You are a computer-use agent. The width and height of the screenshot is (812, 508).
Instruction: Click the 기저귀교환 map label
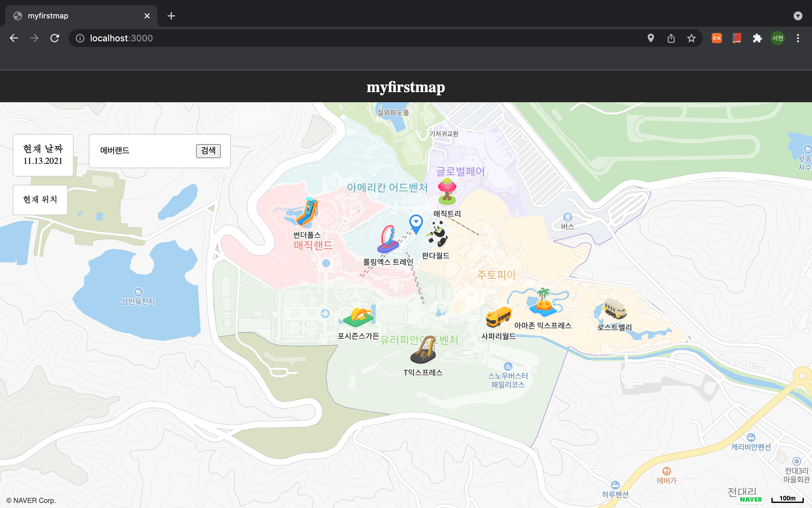pos(444,134)
